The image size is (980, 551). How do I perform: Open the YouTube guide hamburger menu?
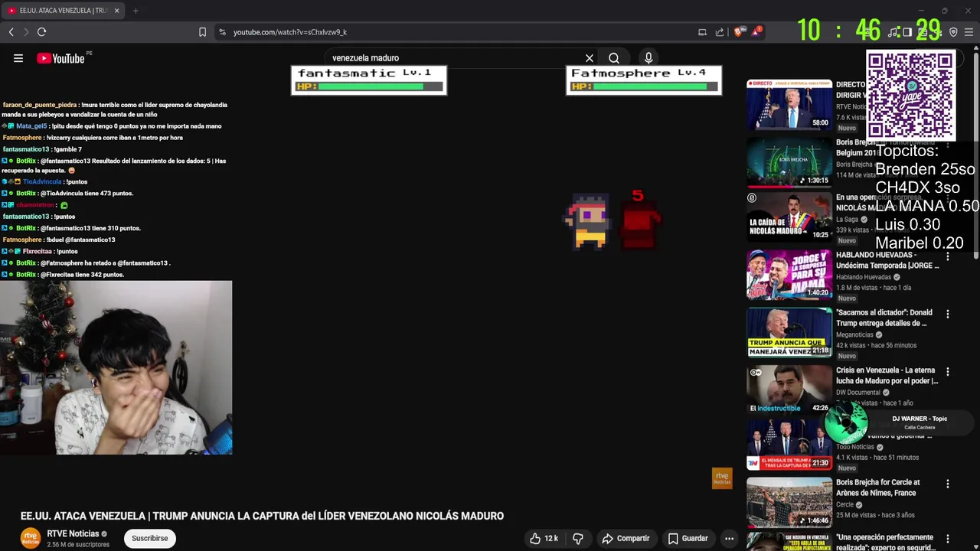(18, 58)
